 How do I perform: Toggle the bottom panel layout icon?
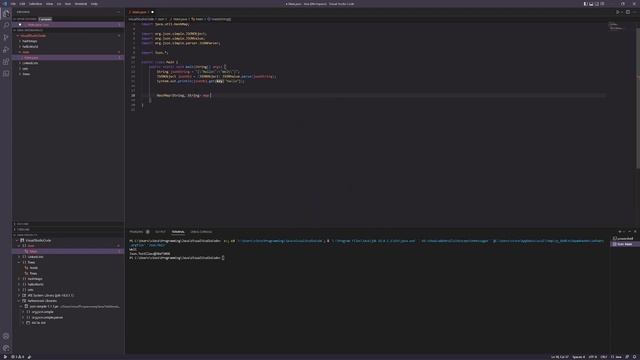591,4
